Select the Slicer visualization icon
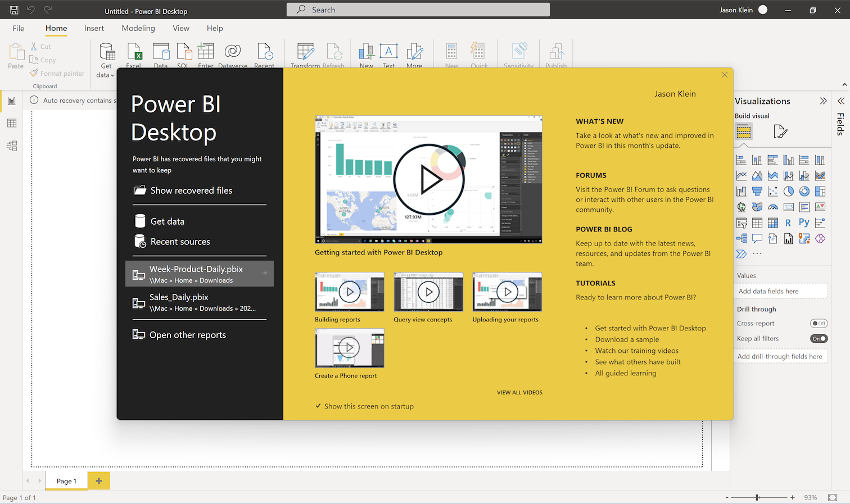 tap(742, 223)
